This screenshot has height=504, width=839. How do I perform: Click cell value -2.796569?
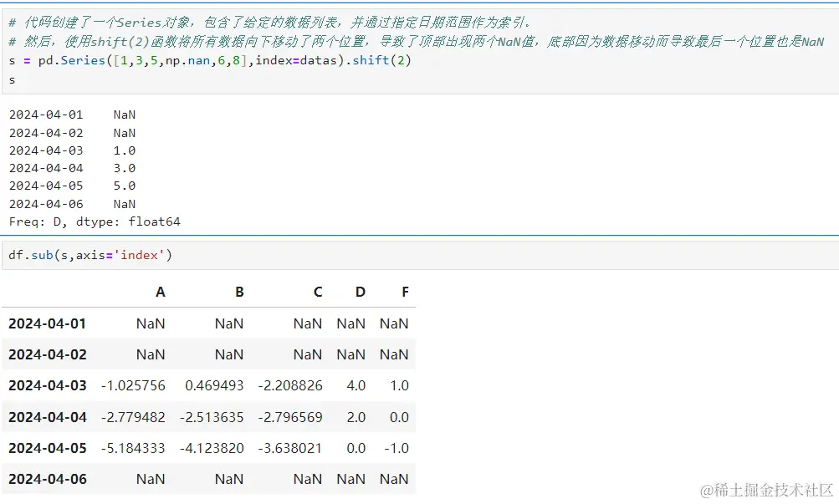pos(290,417)
